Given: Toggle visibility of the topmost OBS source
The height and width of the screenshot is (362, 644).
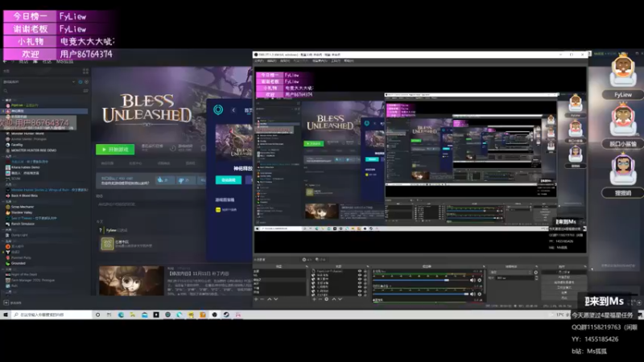Looking at the screenshot, I should [360, 271].
